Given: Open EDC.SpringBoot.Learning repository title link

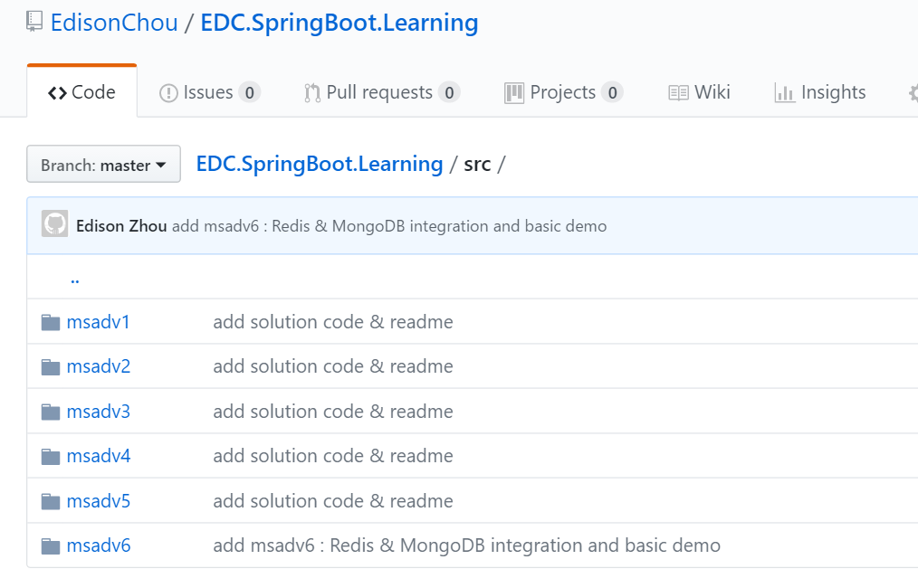Looking at the screenshot, I should point(339,23).
